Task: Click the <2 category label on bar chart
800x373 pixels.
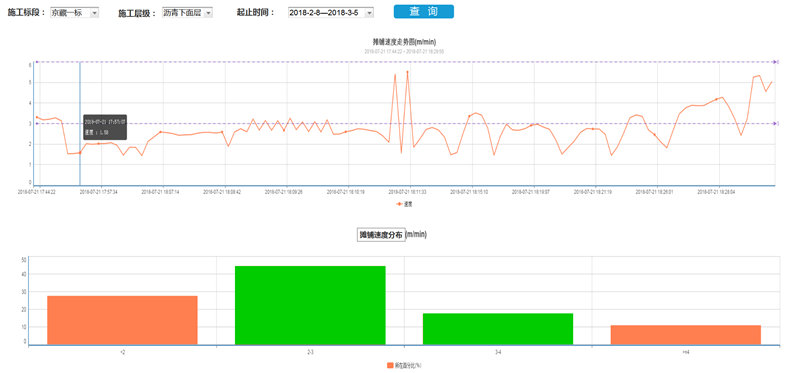Action: click(122, 352)
